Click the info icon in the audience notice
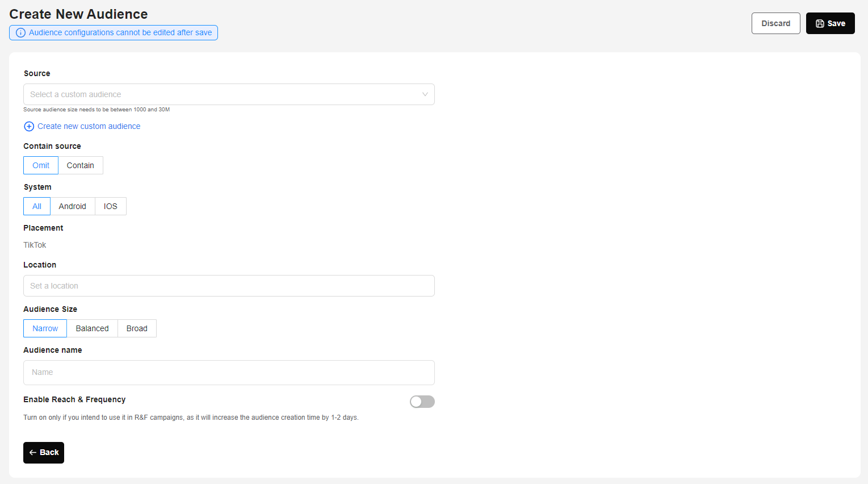 point(20,33)
